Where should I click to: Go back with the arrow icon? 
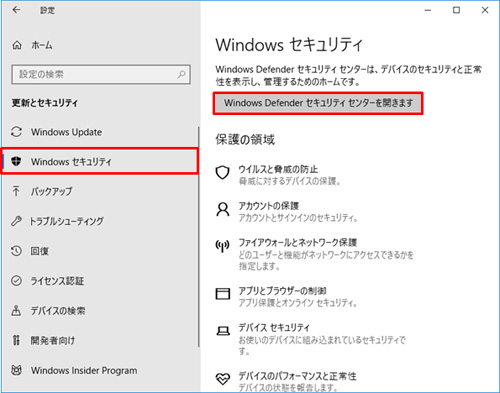(x=16, y=10)
